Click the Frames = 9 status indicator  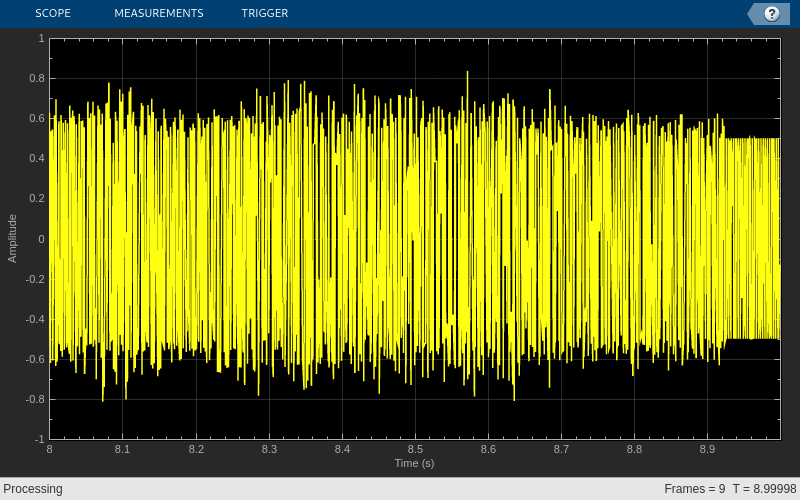click(x=694, y=489)
